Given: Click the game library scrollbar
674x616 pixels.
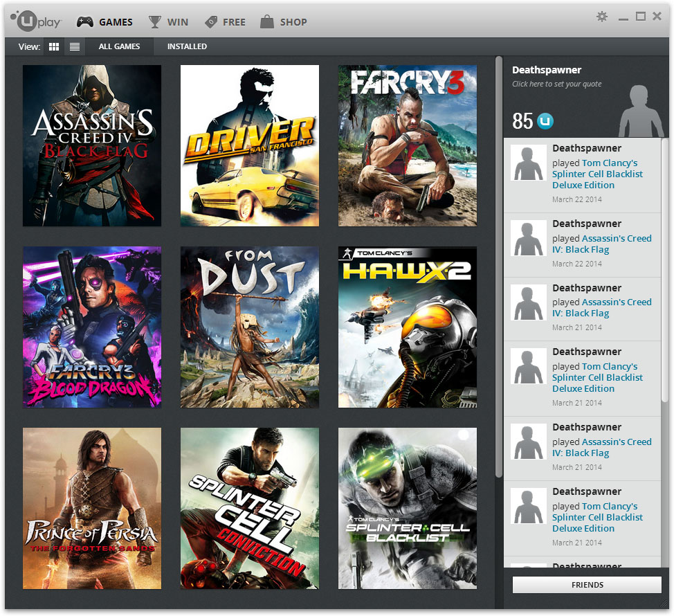Looking at the screenshot, I should click(499, 266).
